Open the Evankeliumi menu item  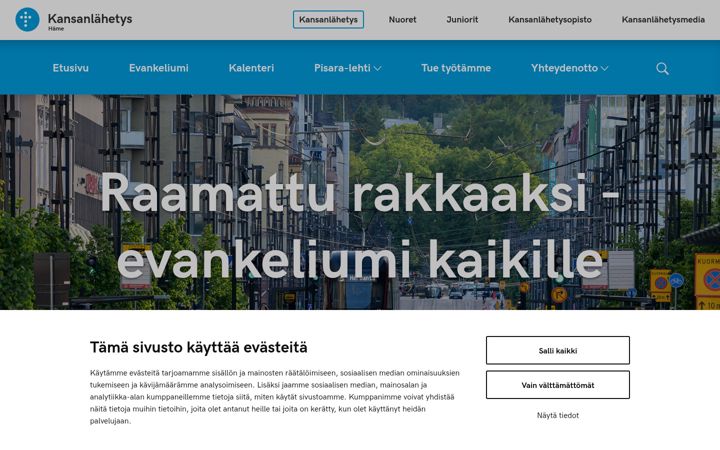(x=158, y=68)
